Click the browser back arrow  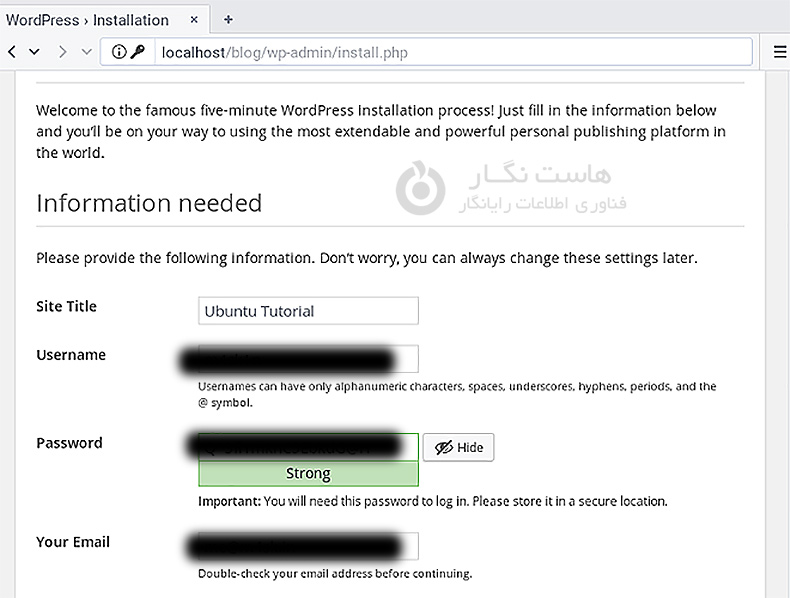[12, 52]
